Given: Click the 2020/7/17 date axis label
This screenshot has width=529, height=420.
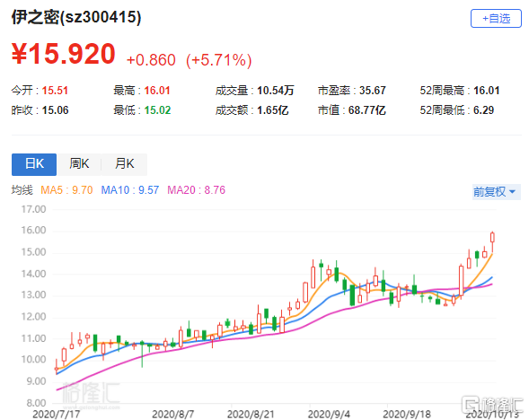Looking at the screenshot, I should pyautogui.click(x=57, y=414).
